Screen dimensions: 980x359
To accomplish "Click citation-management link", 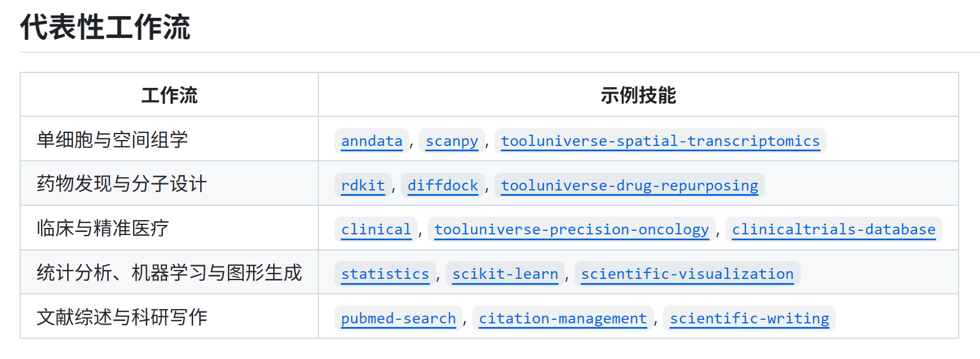I will tap(562, 319).
